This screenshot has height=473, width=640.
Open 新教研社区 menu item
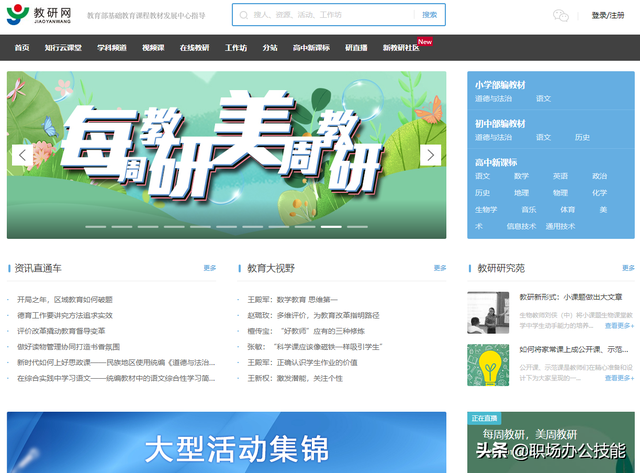coord(401,48)
